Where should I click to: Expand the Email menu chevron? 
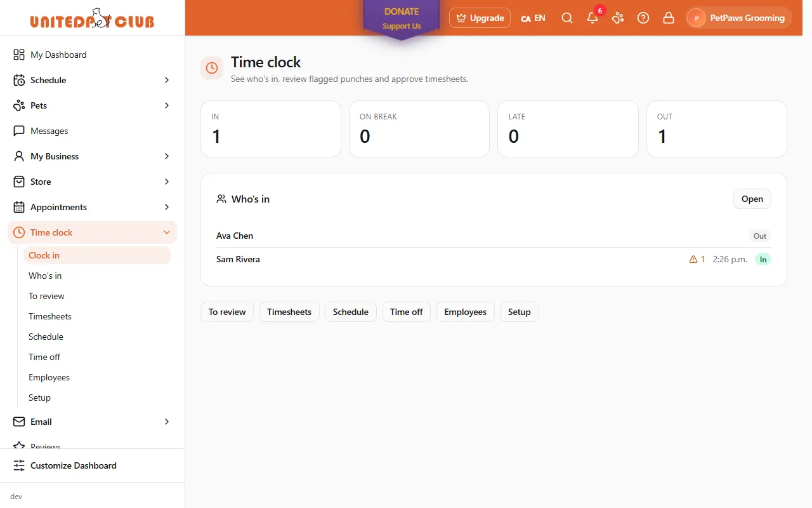tap(167, 422)
